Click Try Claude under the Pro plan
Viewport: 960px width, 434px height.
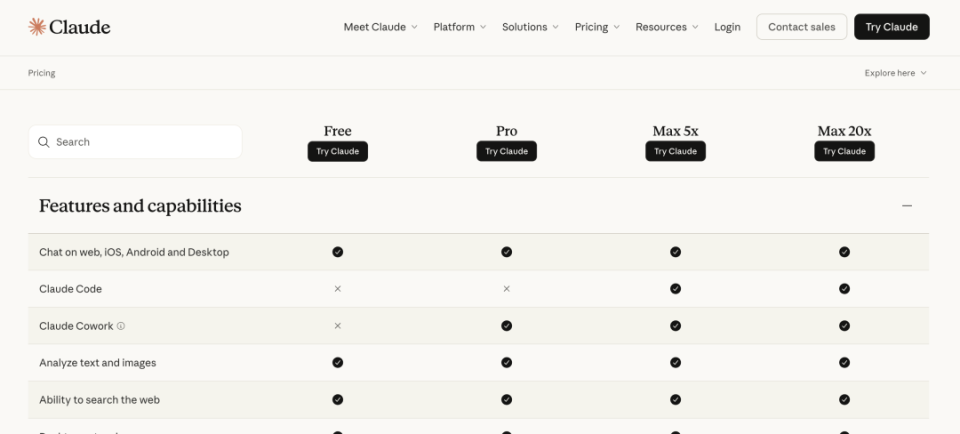(506, 151)
